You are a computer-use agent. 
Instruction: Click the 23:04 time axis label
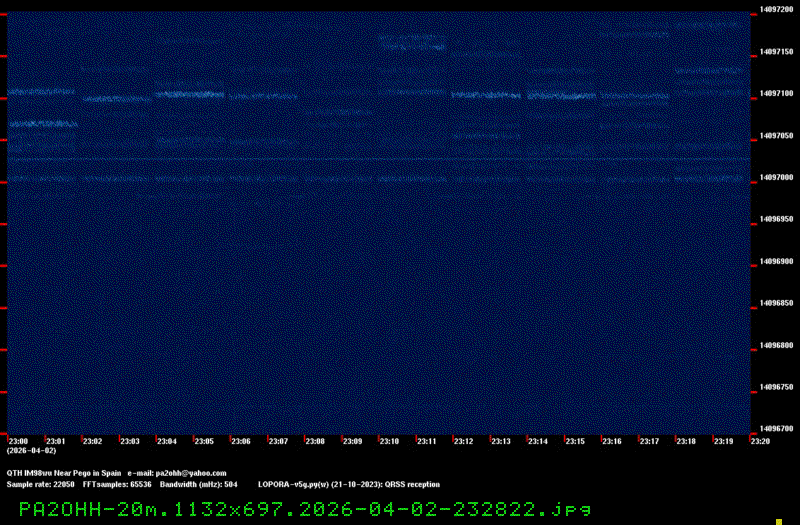pyautogui.click(x=167, y=441)
